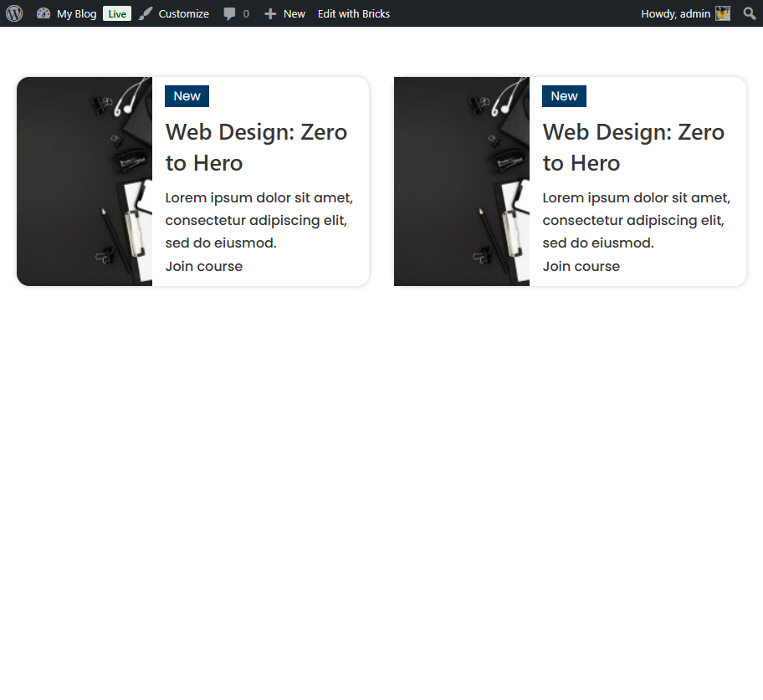Screen dimensions: 763x700
Task: Open the right card's Web Design title
Action: tap(633, 147)
